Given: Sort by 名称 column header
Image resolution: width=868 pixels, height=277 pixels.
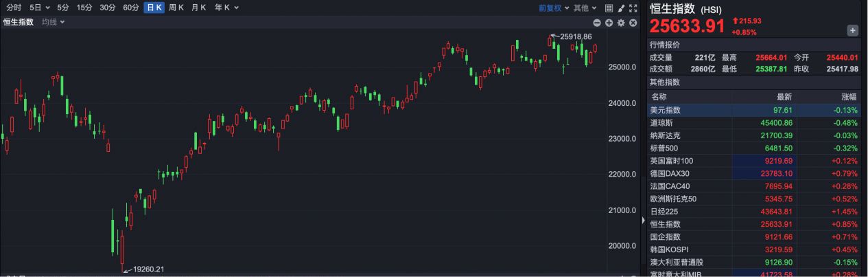Looking at the screenshot, I should coord(658,97).
